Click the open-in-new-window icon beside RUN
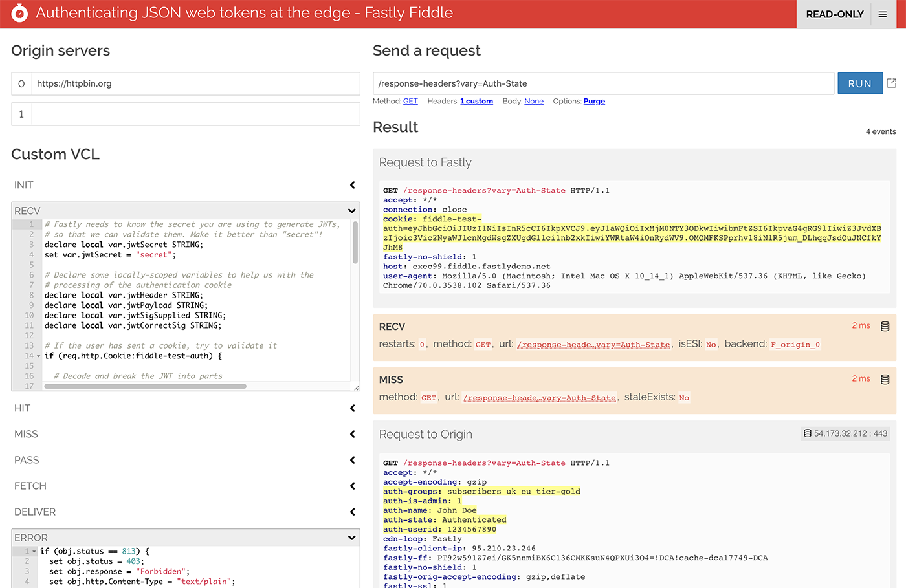 [x=891, y=83]
